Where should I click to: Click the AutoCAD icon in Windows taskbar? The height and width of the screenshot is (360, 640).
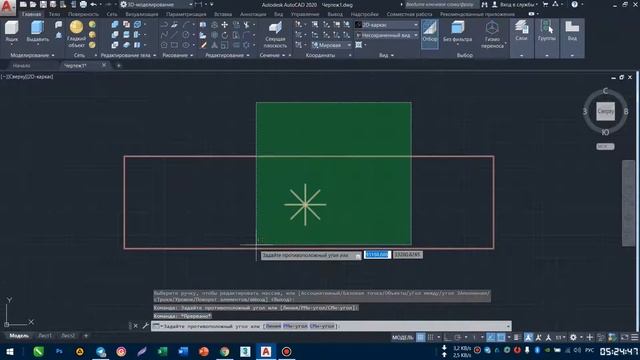click(266, 351)
